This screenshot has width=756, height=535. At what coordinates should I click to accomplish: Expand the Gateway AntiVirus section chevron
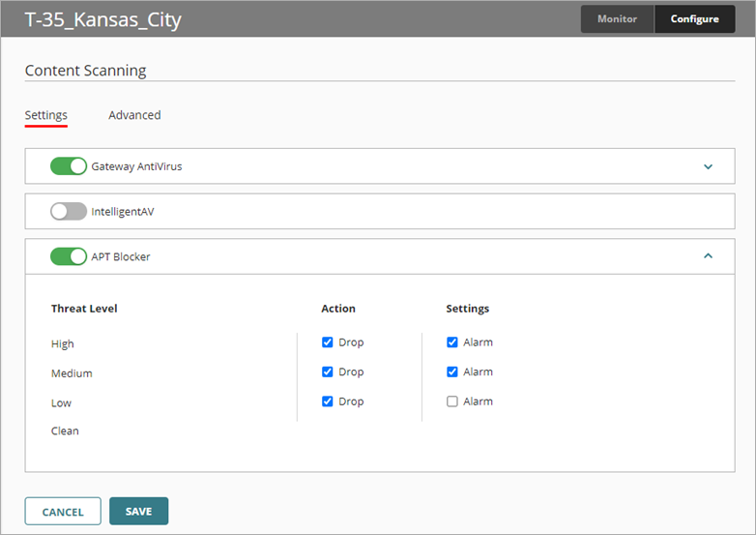pos(708,166)
